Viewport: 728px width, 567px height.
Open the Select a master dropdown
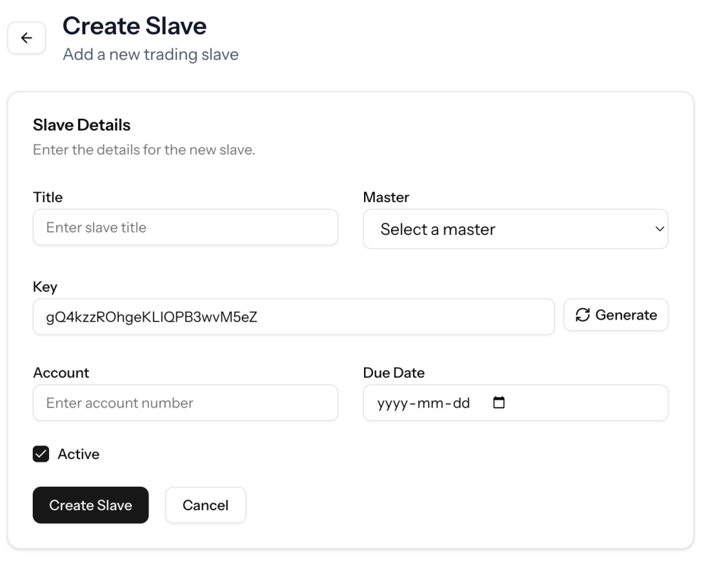pos(515,229)
